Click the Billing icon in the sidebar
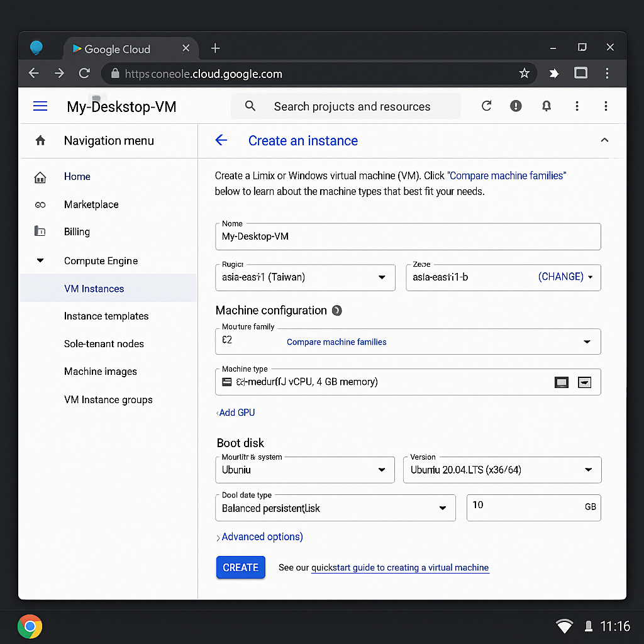 [40, 231]
